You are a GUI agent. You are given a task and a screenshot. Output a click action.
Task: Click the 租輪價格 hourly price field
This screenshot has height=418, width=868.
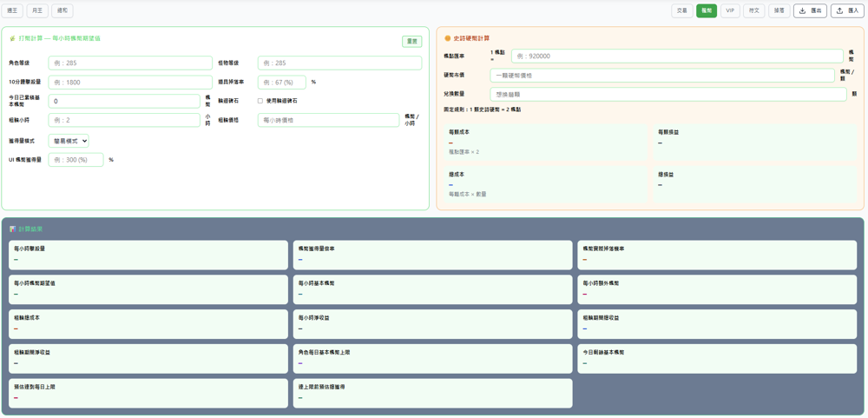pyautogui.click(x=328, y=120)
